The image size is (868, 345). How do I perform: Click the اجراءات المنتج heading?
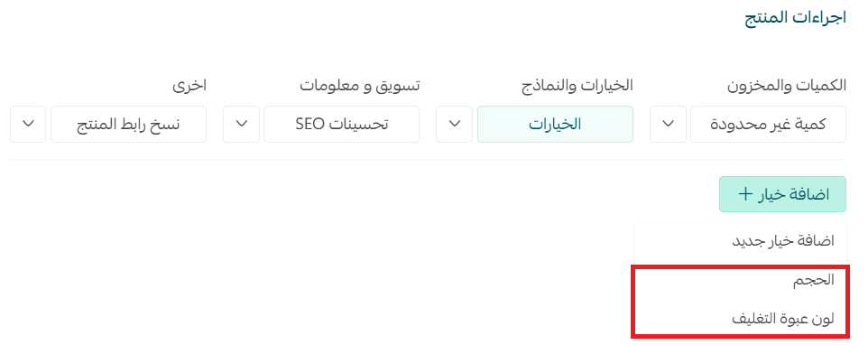[795, 17]
